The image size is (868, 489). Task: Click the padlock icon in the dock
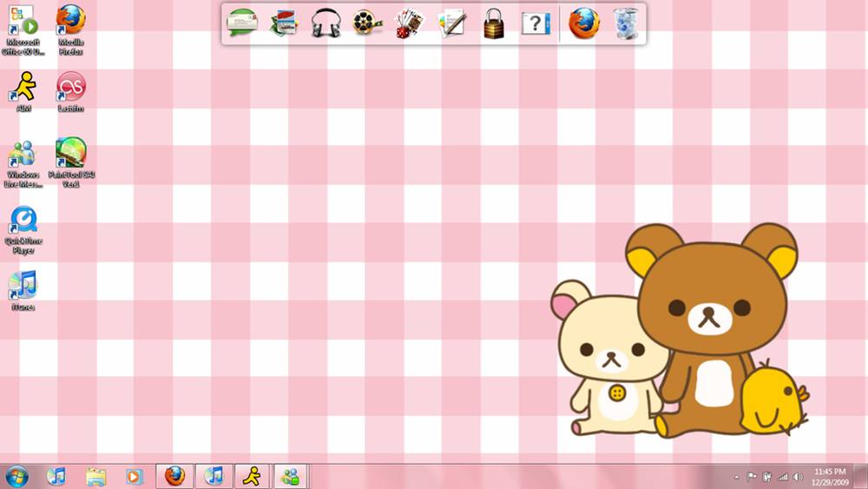coord(494,23)
